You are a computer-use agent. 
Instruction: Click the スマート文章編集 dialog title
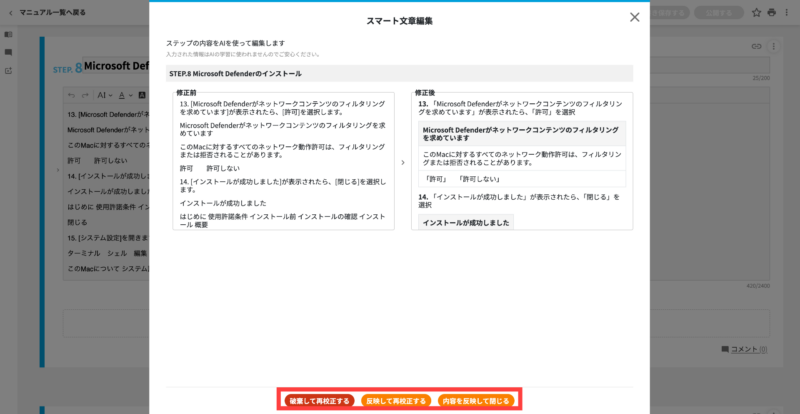(x=399, y=21)
